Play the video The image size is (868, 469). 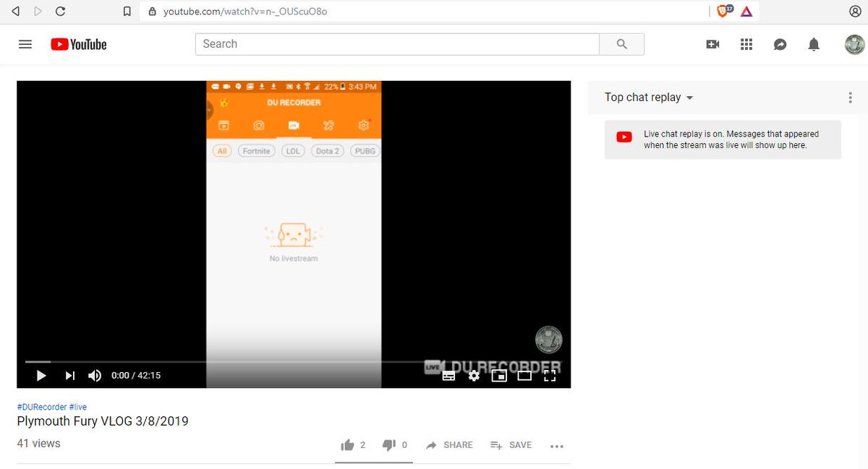(x=41, y=375)
